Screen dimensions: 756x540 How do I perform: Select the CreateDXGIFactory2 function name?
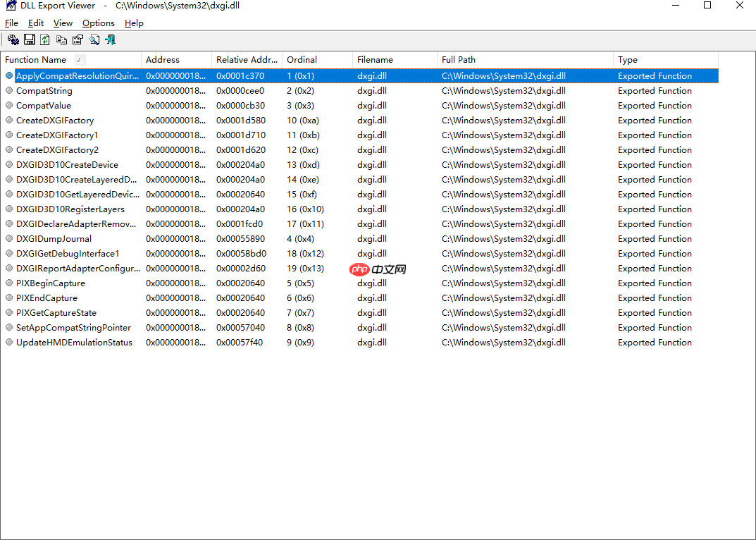tap(57, 150)
